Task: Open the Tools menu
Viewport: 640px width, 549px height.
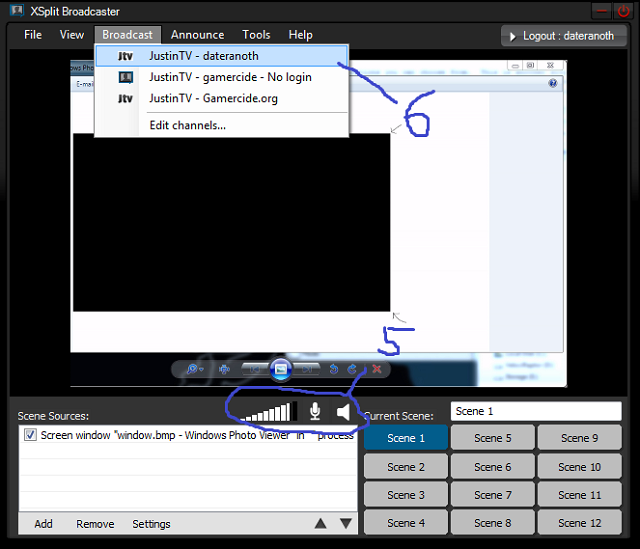Action: (x=256, y=35)
